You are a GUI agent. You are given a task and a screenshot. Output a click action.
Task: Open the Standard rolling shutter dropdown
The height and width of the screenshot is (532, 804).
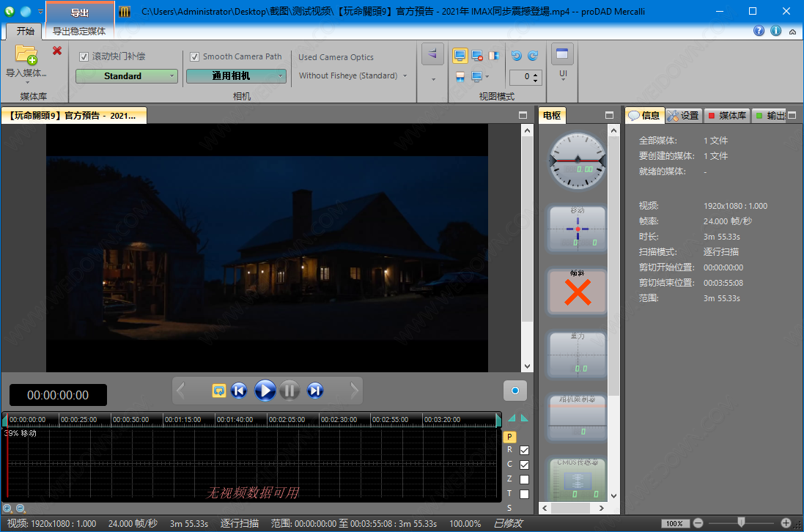tap(127, 76)
